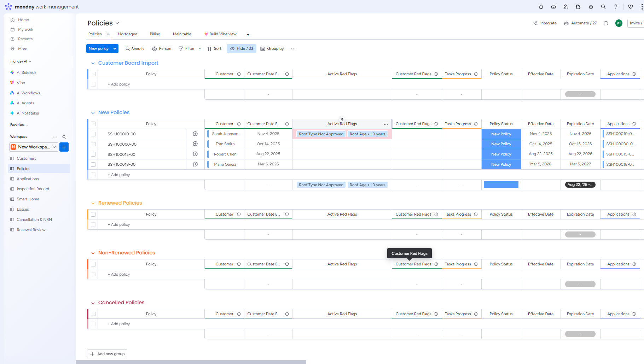The height and width of the screenshot is (364, 644).
Task: Tick checkbox for policy SSH100018-00
Action: click(x=93, y=164)
